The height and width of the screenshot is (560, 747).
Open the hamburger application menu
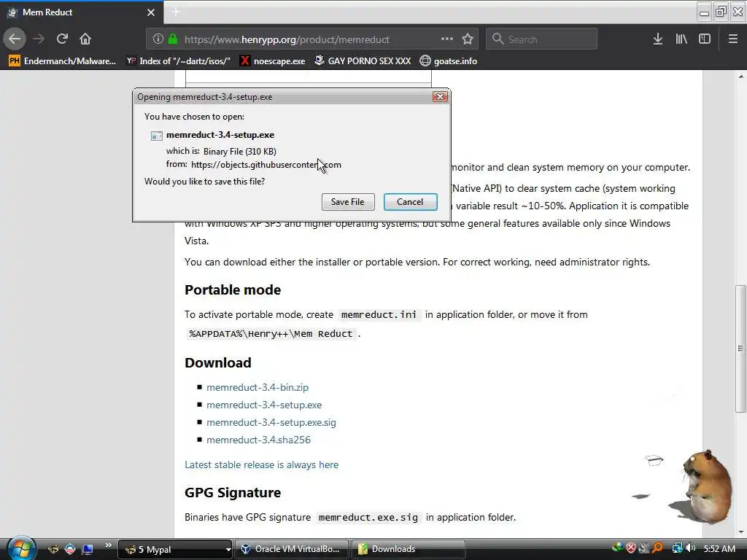pyautogui.click(x=732, y=39)
